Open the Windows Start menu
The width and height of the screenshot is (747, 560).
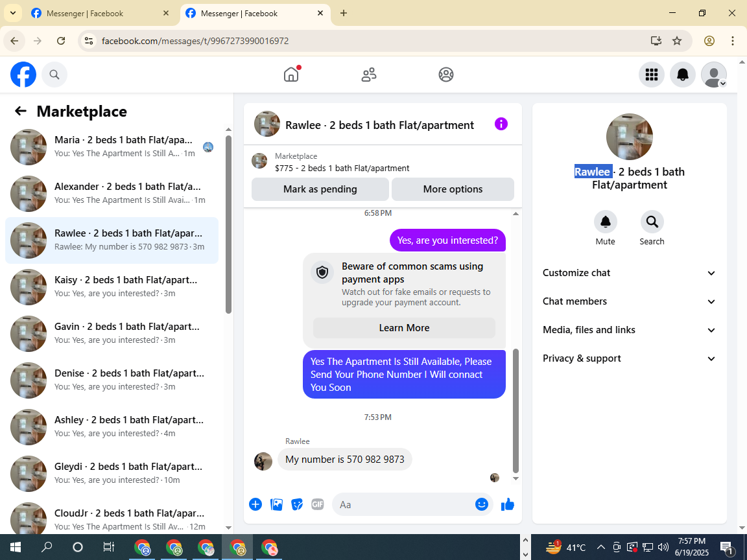coord(16,546)
